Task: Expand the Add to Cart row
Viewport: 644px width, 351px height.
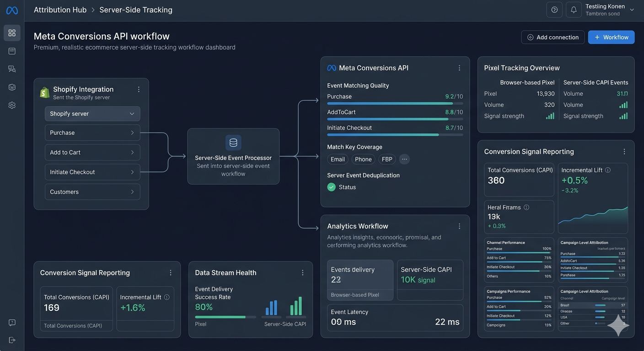Action: [92, 152]
